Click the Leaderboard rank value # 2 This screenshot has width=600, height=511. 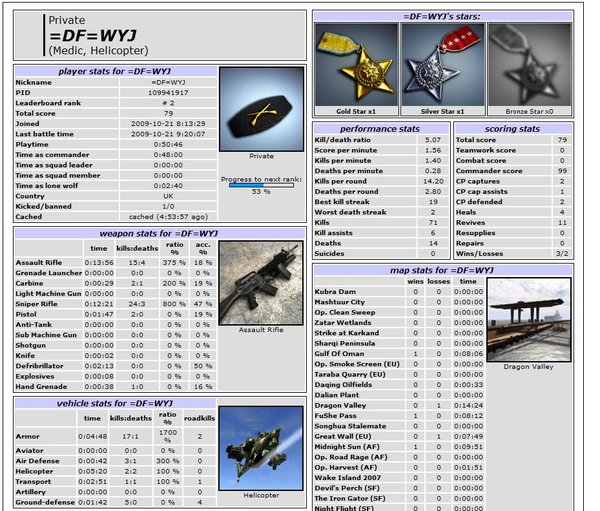coord(168,103)
